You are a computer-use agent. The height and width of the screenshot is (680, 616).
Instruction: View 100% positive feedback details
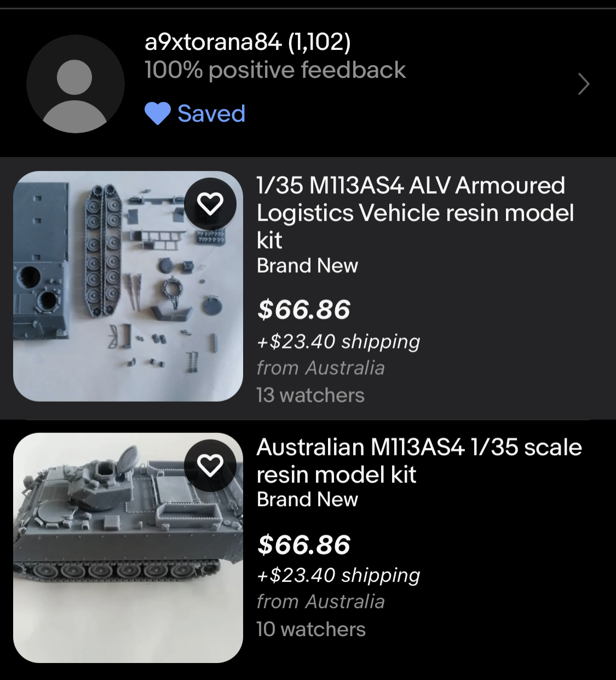275,70
